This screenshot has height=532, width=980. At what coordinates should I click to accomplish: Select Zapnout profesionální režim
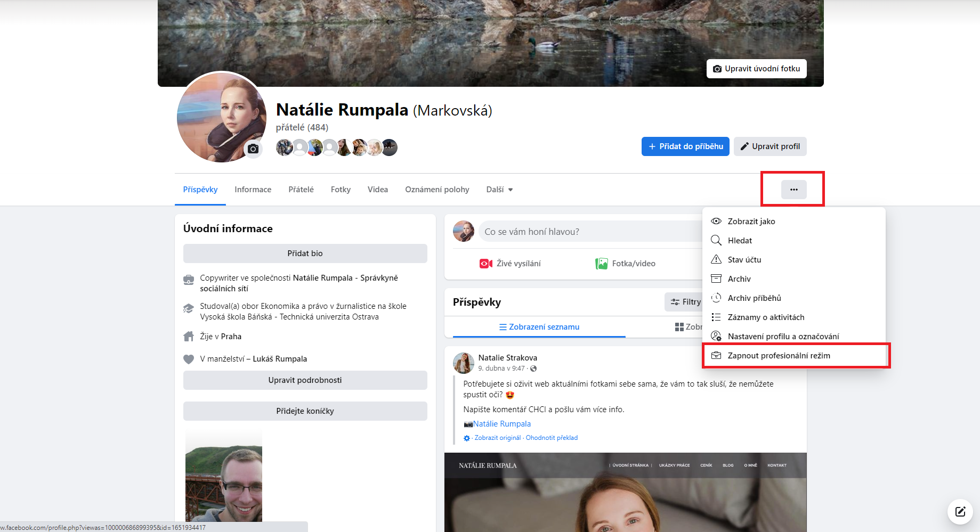[x=794, y=356]
